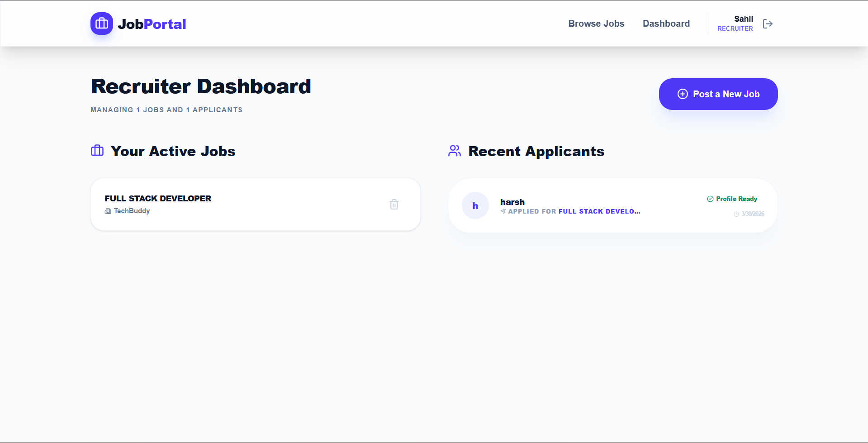Image resolution: width=868 pixels, height=443 pixels.
Task: Click the briefcase icon beside Your Active Jobs
Action: (x=97, y=151)
